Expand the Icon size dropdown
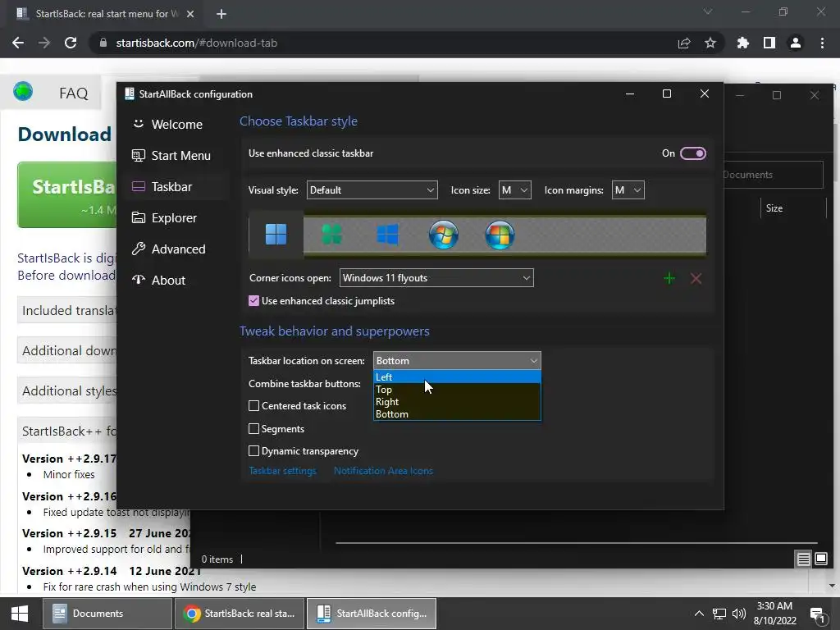The image size is (840, 630). pyautogui.click(x=515, y=190)
